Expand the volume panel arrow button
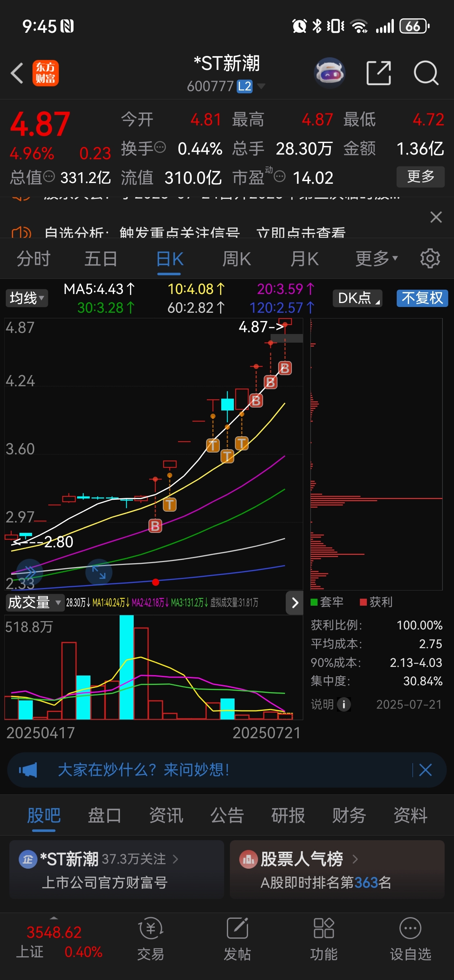The width and height of the screenshot is (454, 980). [x=294, y=603]
